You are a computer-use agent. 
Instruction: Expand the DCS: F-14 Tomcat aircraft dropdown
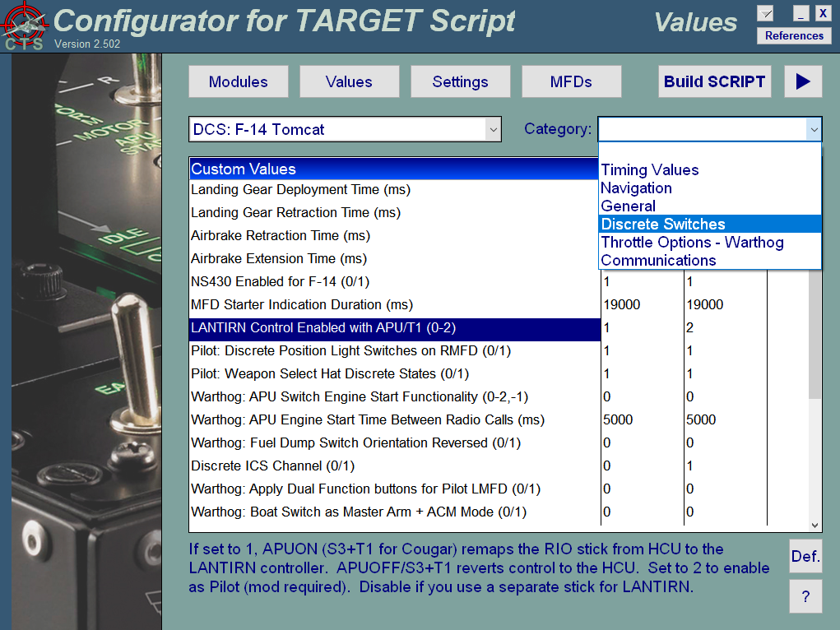coord(492,129)
